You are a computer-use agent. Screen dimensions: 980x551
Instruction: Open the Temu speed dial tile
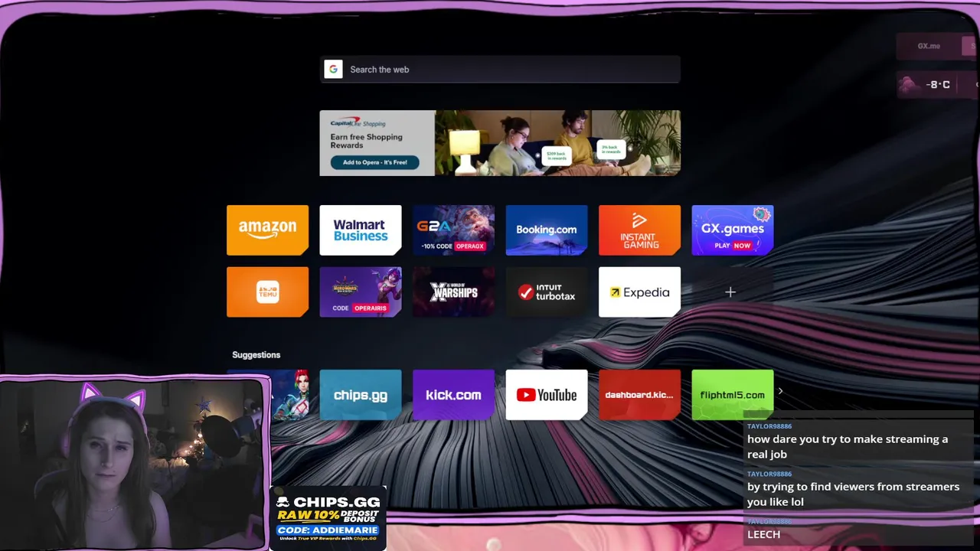267,292
